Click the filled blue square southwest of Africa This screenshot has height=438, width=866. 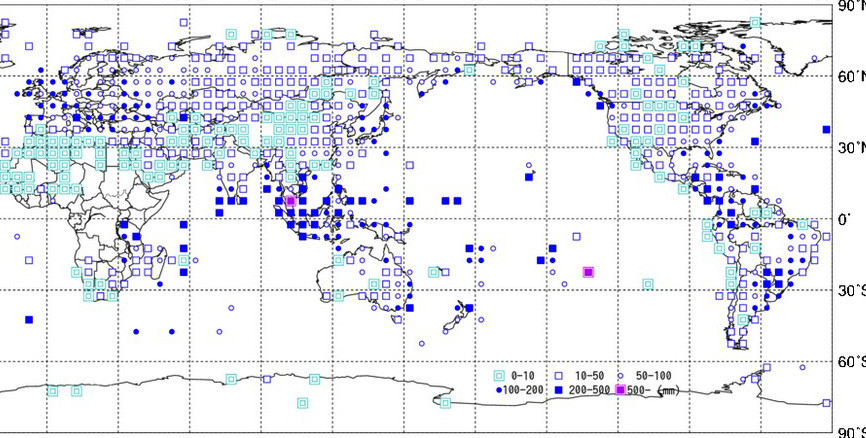pos(29,319)
